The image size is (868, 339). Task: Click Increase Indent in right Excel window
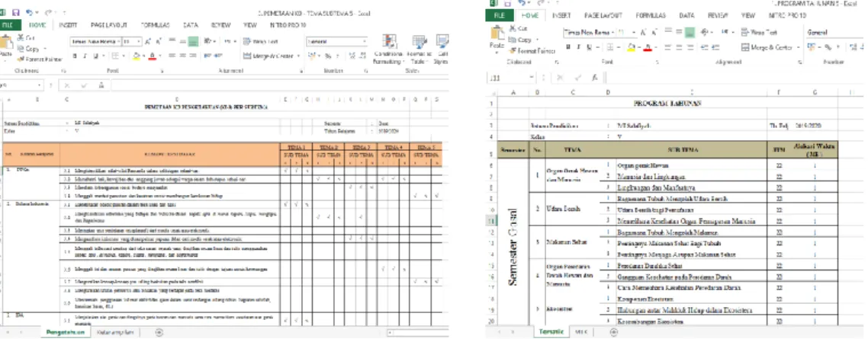717,47
